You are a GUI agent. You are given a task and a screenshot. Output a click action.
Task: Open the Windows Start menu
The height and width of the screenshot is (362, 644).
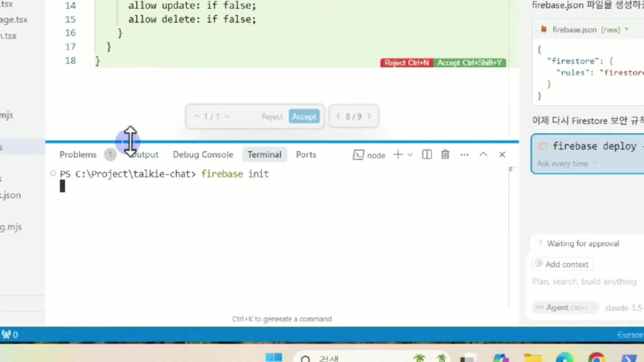(x=274, y=358)
